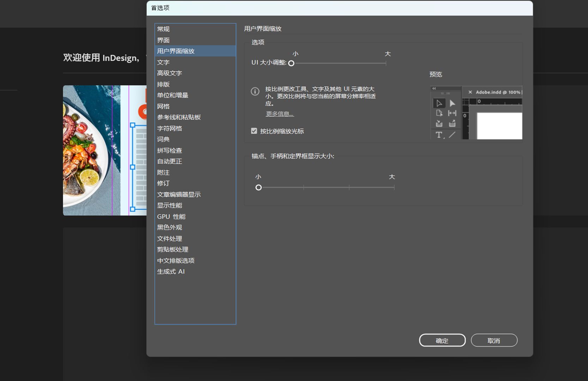
Task: Select 中文排版选项 in the list
Action: (x=195, y=261)
